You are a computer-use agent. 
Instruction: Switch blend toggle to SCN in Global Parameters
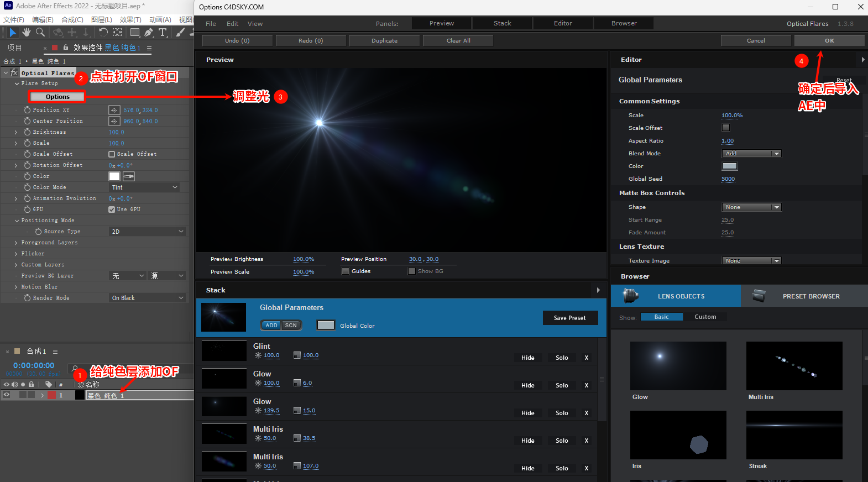click(291, 326)
